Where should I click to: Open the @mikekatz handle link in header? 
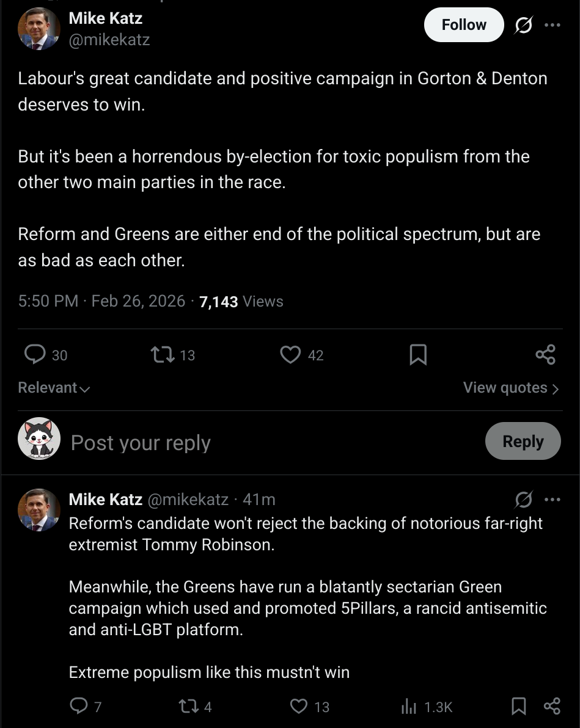(x=109, y=40)
